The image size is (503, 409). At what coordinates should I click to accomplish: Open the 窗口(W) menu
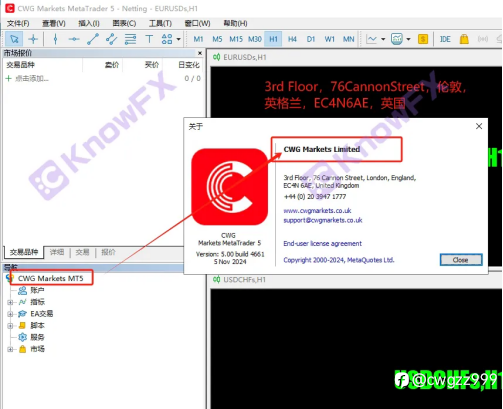[x=197, y=23]
